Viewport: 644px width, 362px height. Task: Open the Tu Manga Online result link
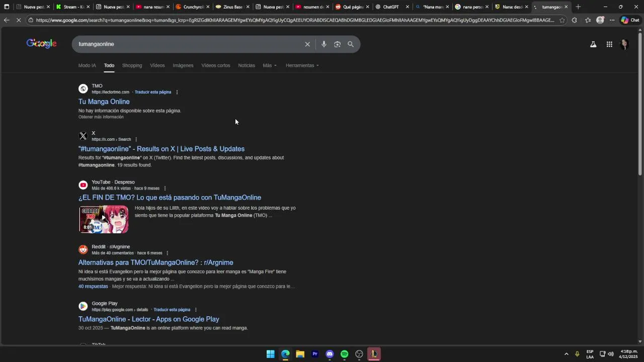(x=104, y=102)
